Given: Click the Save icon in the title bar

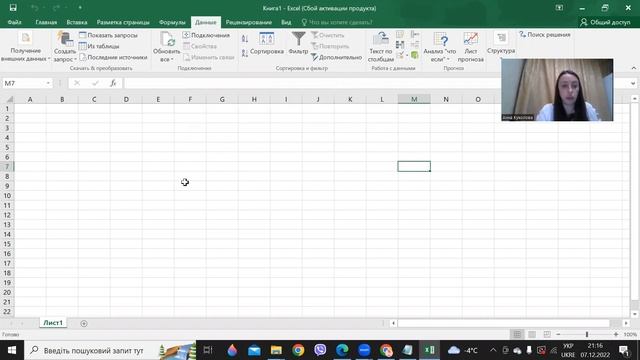Looking at the screenshot, I should pyautogui.click(x=13, y=8).
